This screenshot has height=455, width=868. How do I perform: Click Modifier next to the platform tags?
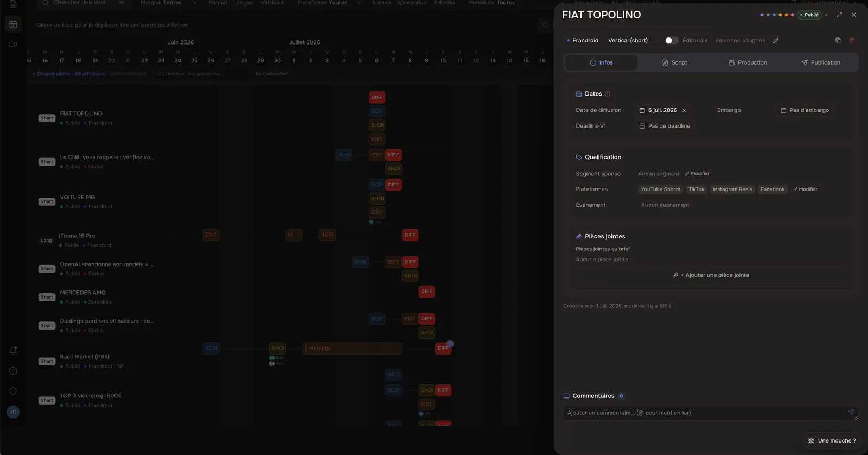pyautogui.click(x=805, y=189)
